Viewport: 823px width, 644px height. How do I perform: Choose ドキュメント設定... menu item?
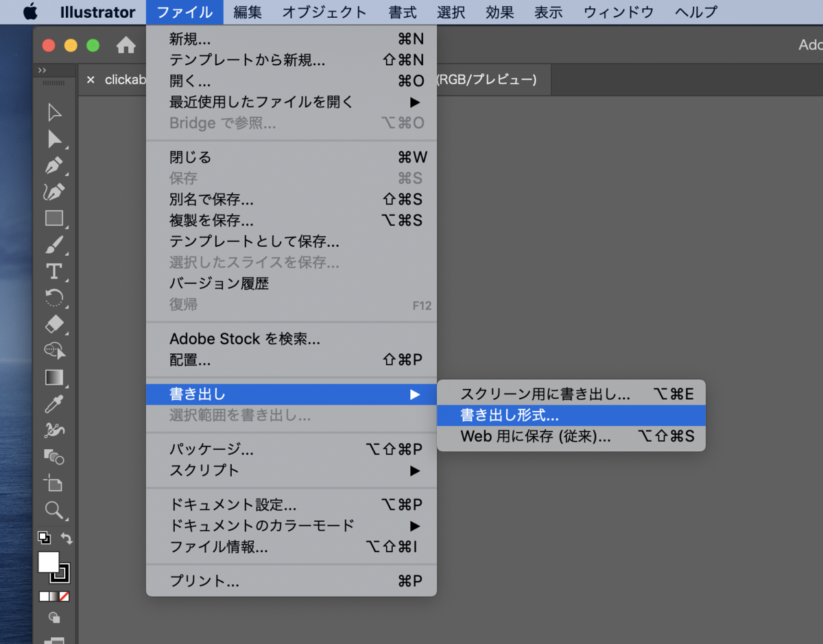coord(291,505)
